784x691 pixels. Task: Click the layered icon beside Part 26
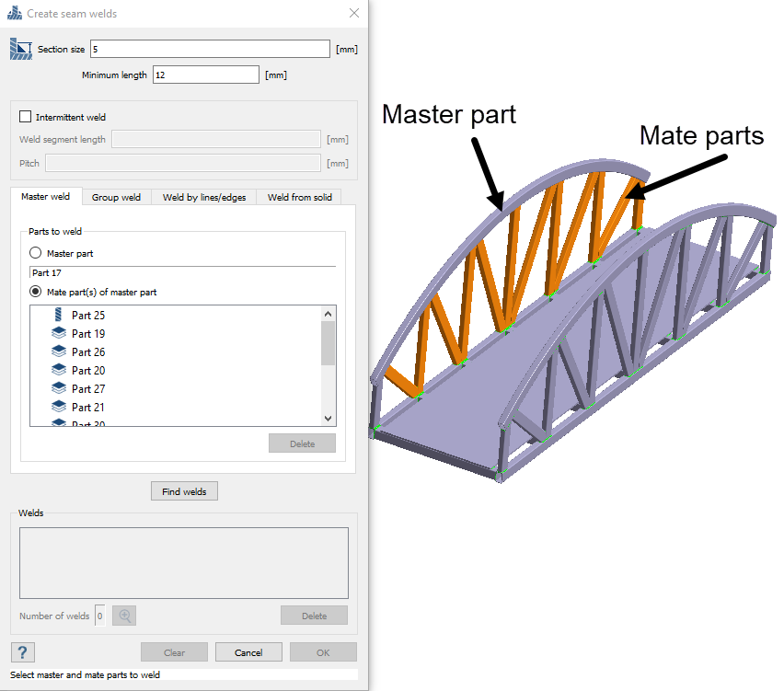pos(59,352)
